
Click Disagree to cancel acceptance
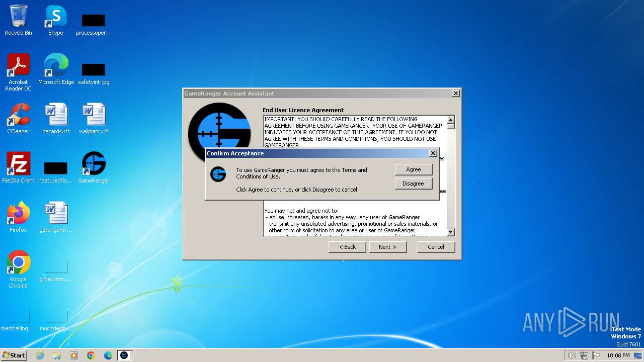click(x=414, y=184)
